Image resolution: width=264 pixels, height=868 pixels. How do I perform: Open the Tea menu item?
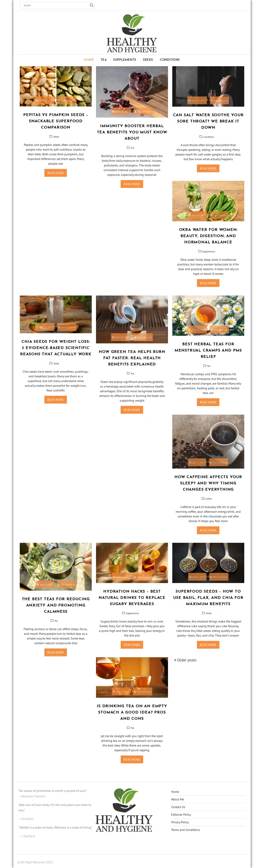pos(103,60)
